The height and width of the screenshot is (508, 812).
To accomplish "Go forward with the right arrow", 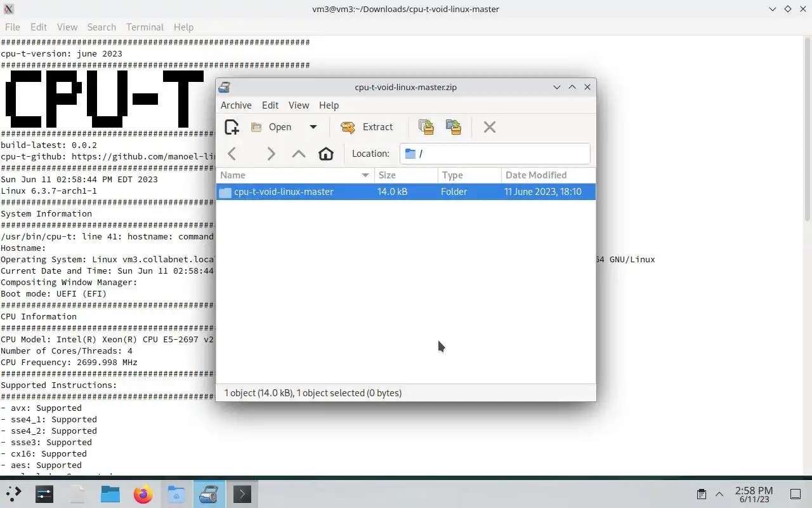I will point(271,154).
